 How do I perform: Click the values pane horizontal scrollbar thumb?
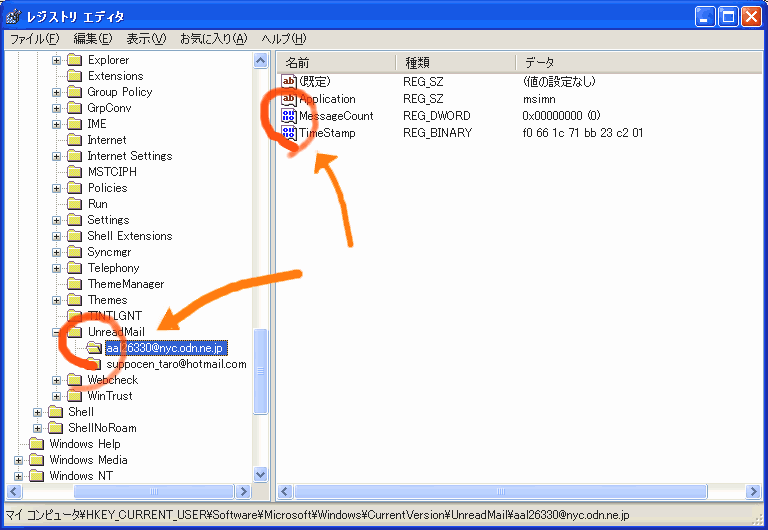(501, 491)
